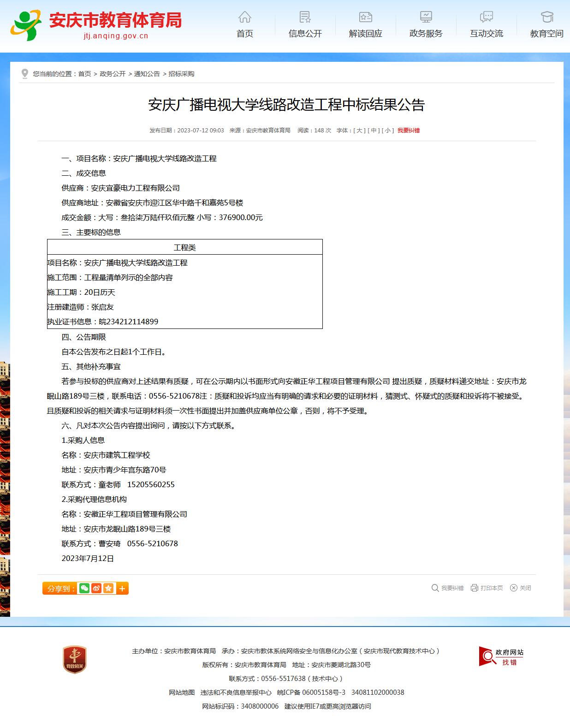The height and width of the screenshot is (728, 570).
Task: Set font size to large 大
Action: pyautogui.click(x=359, y=131)
